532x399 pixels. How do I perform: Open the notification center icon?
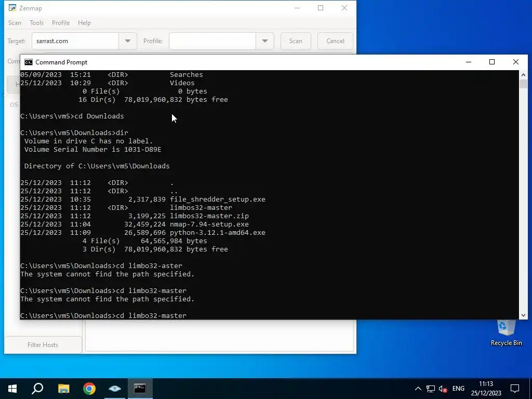(515, 389)
